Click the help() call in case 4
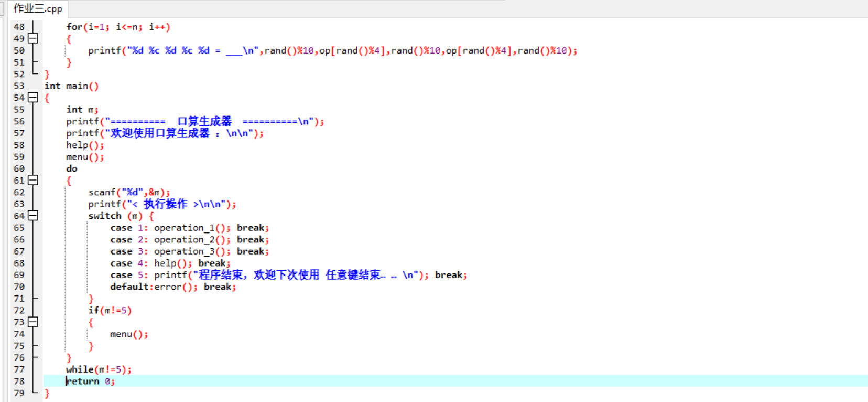The width and height of the screenshot is (868, 402). [x=173, y=263]
